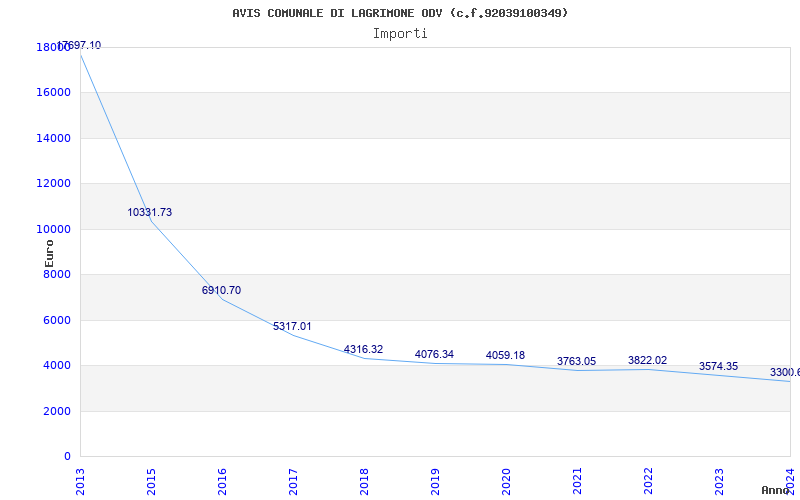This screenshot has width=800, height=500.
Task: Select the 3763.05 data label
Action: [576, 362]
